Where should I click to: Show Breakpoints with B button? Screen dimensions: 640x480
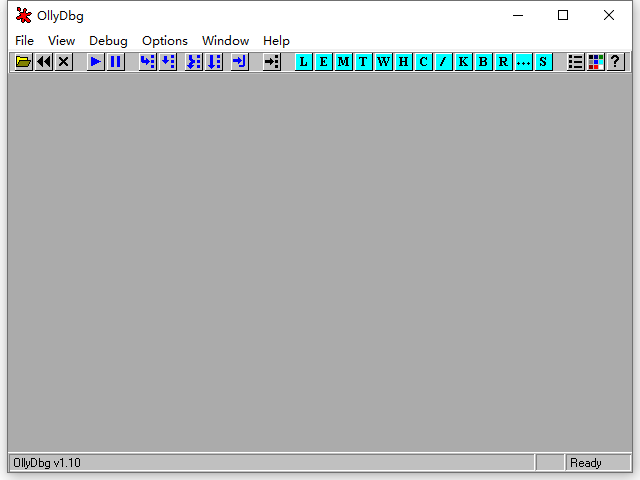[x=484, y=62]
